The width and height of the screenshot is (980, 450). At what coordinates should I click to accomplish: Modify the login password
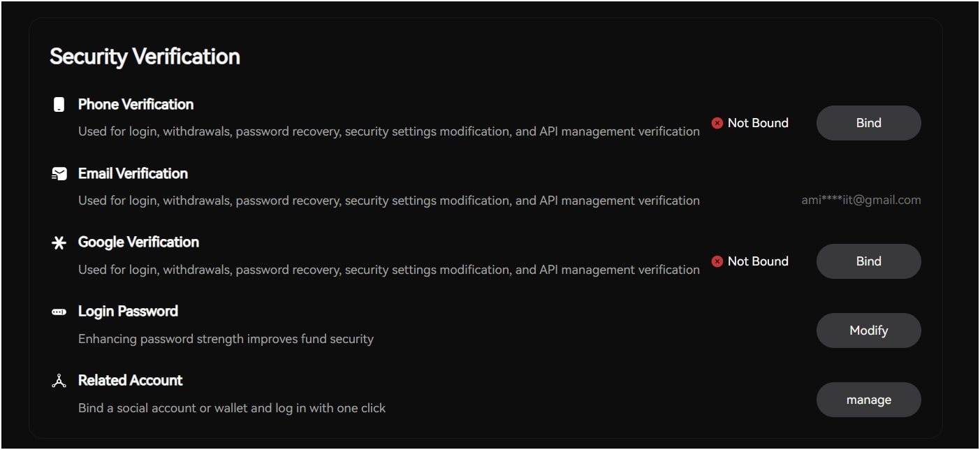point(868,331)
